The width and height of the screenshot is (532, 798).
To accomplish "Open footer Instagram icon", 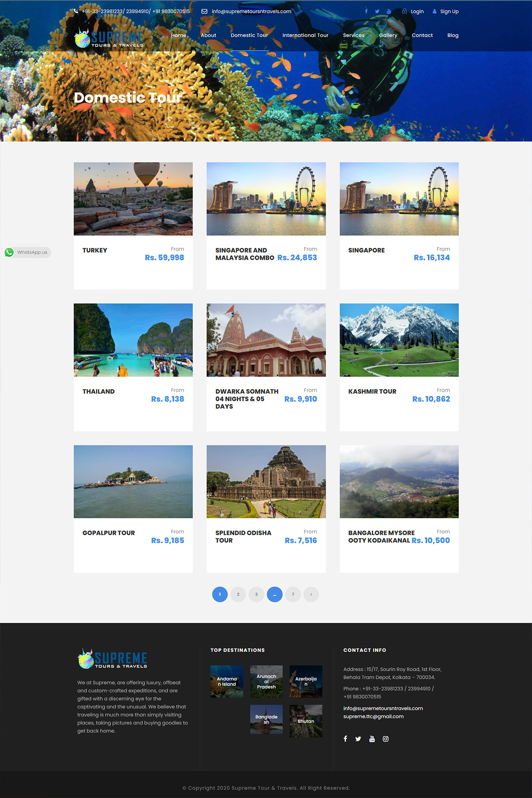I will [386, 739].
